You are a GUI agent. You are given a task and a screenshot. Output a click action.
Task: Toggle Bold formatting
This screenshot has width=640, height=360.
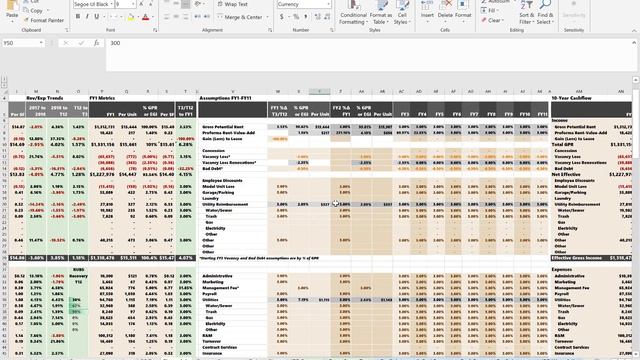click(x=78, y=17)
